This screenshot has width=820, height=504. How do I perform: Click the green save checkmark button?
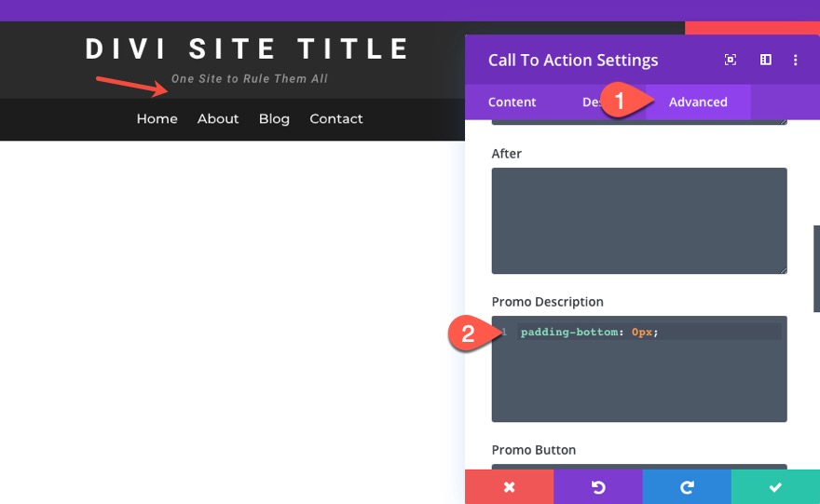[x=775, y=486]
